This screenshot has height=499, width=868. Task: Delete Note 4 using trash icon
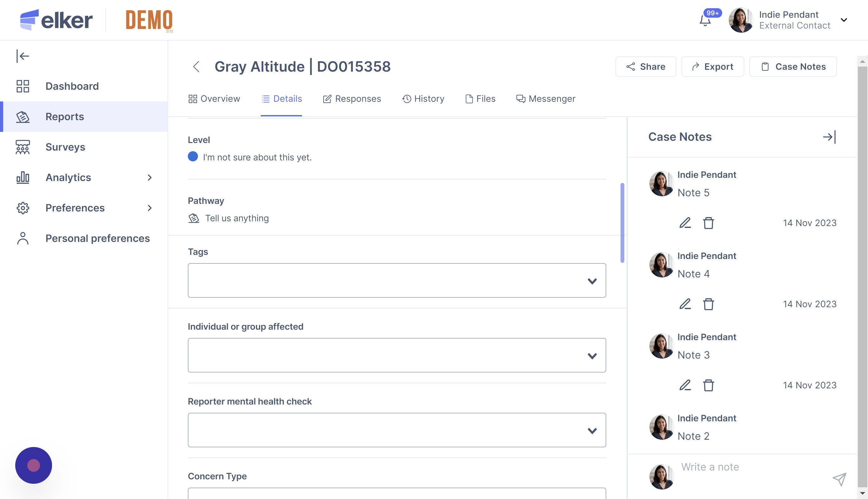pos(708,304)
